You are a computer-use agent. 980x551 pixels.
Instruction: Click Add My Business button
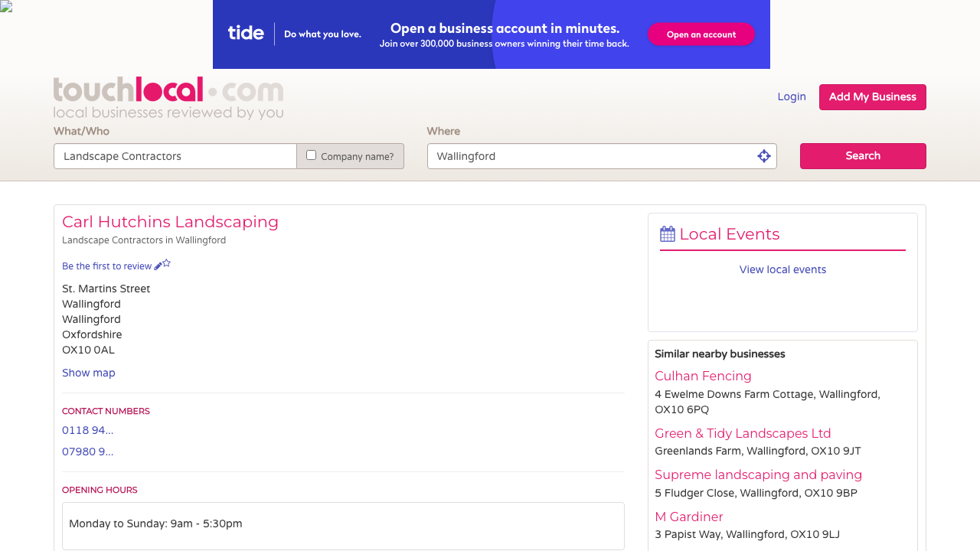click(872, 97)
